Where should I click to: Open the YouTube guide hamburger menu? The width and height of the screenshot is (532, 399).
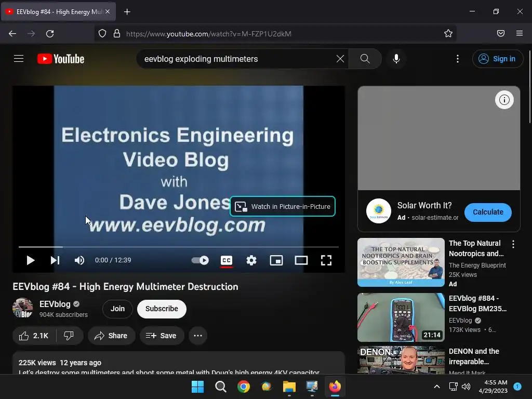click(19, 59)
